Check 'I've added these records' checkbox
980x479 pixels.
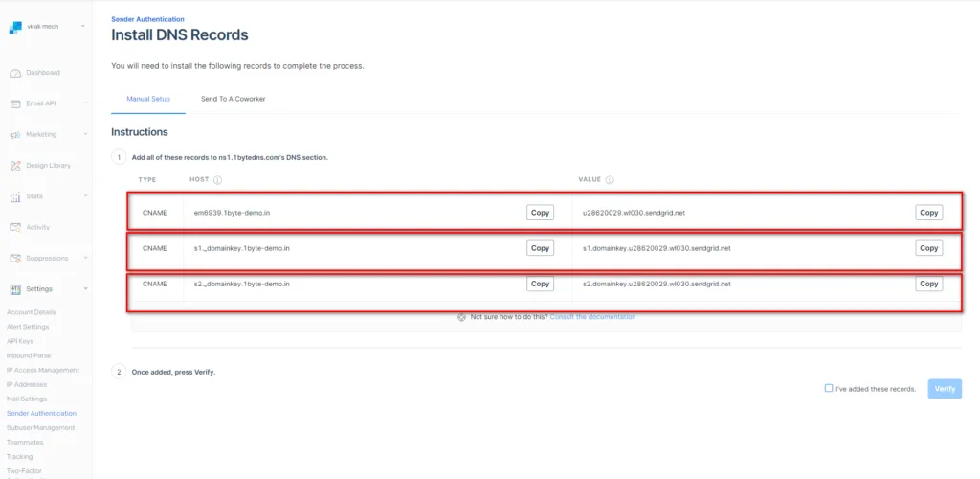(829, 388)
